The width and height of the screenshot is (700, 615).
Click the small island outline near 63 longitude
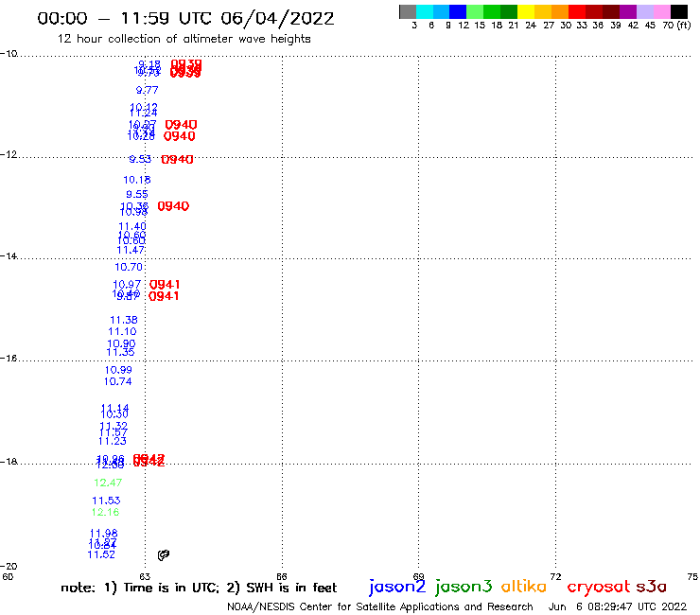click(x=164, y=554)
